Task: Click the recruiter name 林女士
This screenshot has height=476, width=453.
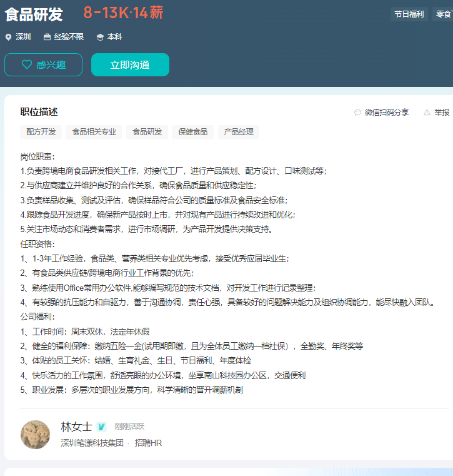Action: 76,427
